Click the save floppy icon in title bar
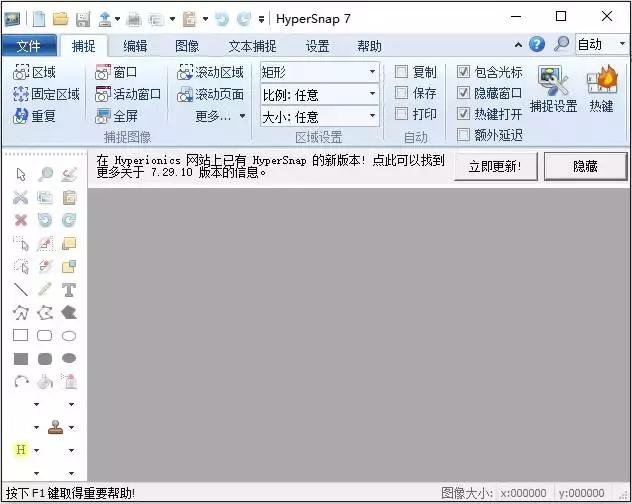This screenshot has height=504, width=632. pos(83,19)
